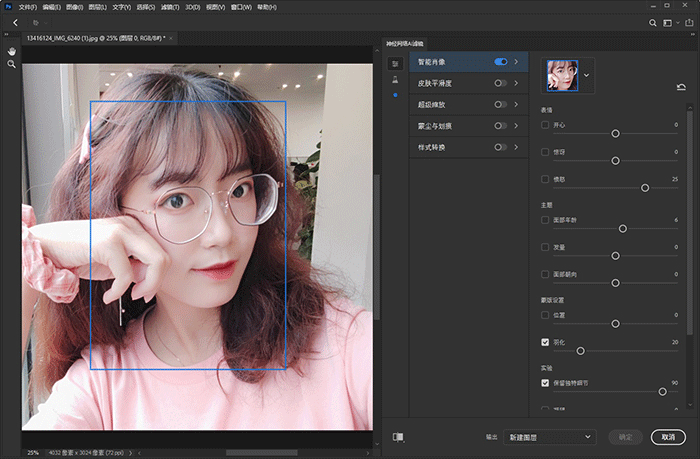Enable the 开心 checkbox
Image resolution: width=700 pixels, height=459 pixels.
tap(545, 125)
